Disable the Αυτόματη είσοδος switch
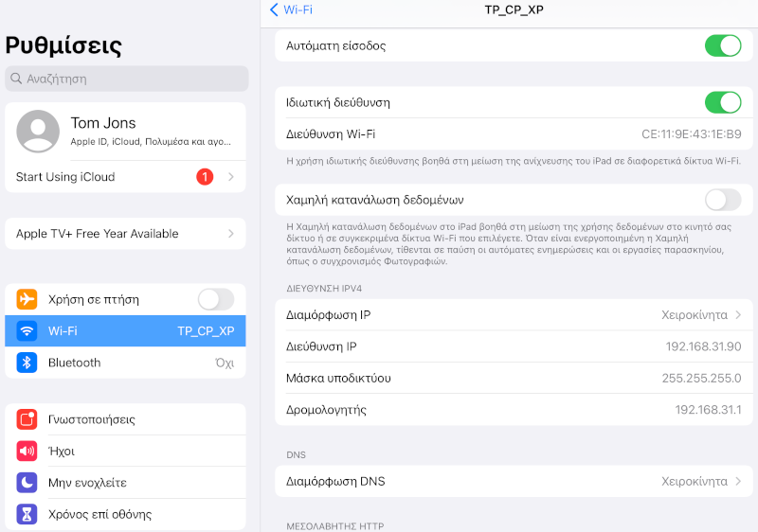This screenshot has width=758, height=532. 723,45
